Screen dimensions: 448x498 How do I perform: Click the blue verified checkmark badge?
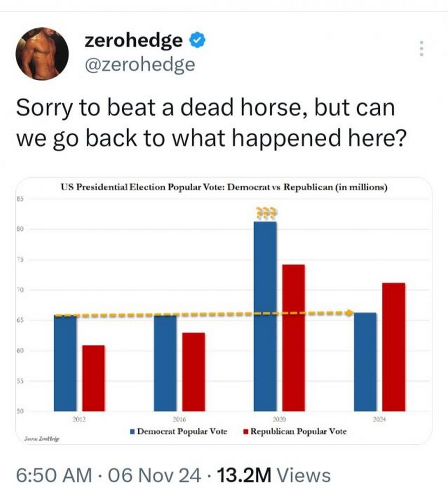(198, 40)
